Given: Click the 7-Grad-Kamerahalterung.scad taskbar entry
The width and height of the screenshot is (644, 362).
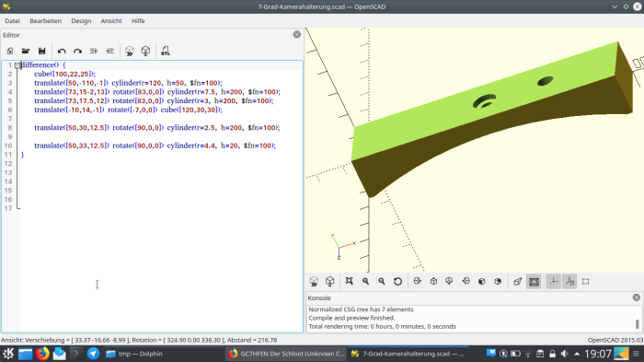Looking at the screenshot, I should pos(408,354).
